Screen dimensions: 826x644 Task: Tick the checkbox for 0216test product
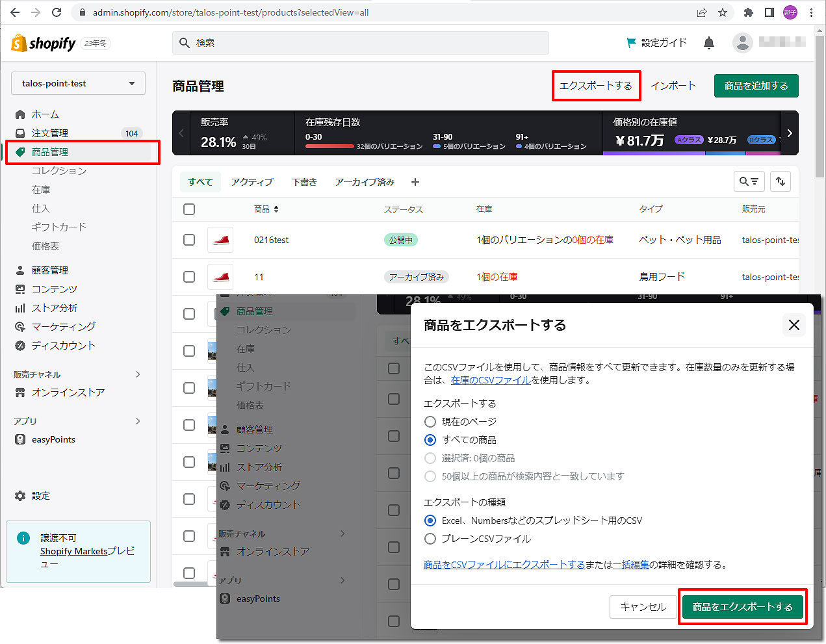point(189,240)
